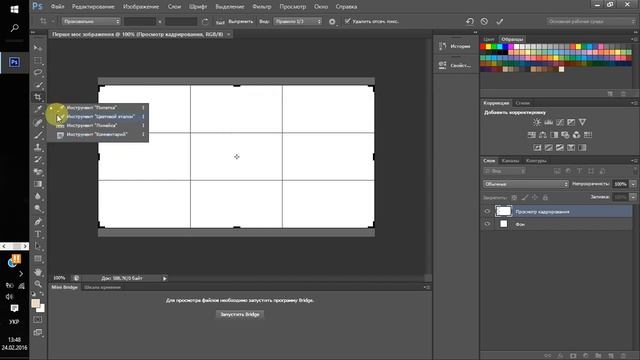Add Channel Mixer adjustment
Image resolution: width=640 pixels, height=360 pixels.
(x=576, y=135)
